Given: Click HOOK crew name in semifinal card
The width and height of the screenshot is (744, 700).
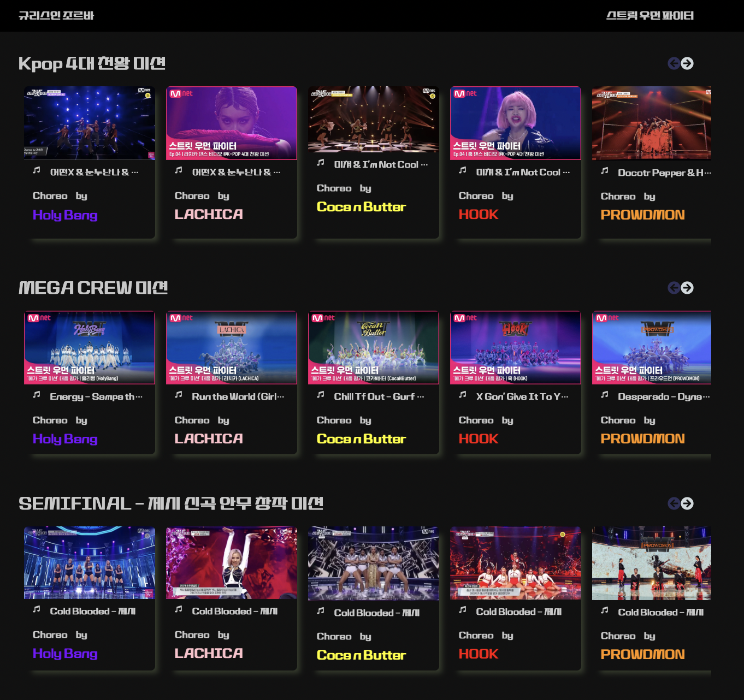Looking at the screenshot, I should [479, 654].
